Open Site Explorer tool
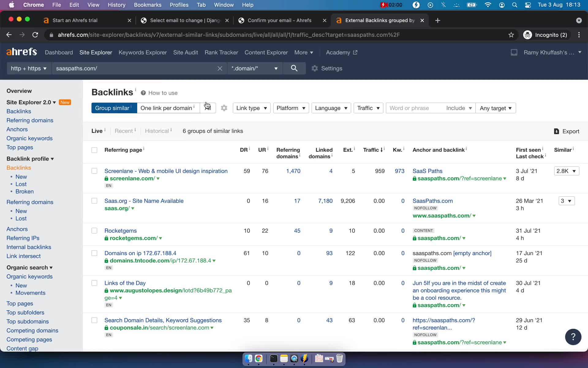The image size is (588, 368). [x=95, y=52]
